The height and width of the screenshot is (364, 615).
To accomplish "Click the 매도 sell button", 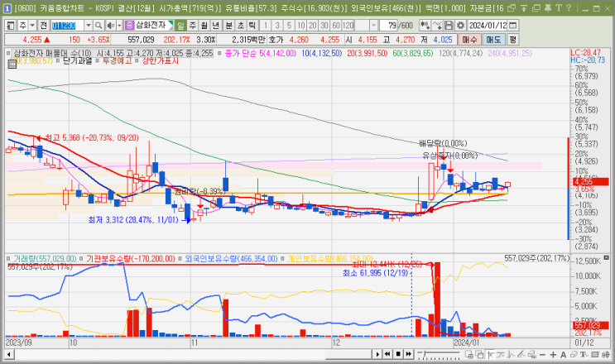I will 493,40.
